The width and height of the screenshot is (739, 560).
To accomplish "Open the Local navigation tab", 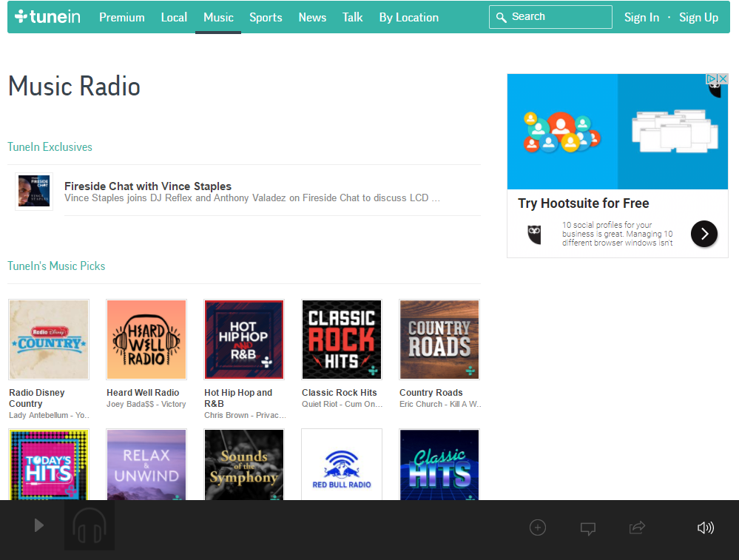I will [x=174, y=18].
